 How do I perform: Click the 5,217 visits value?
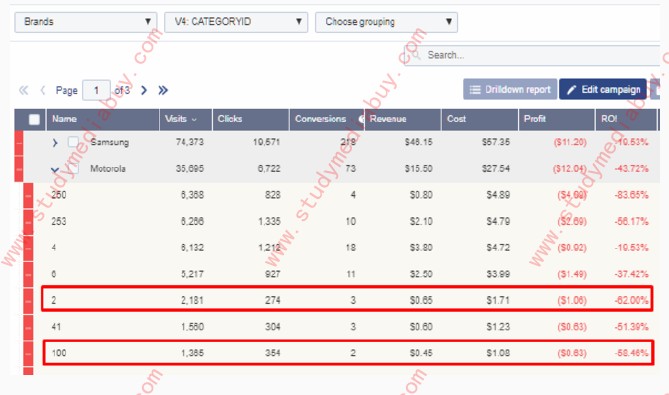[x=192, y=274]
